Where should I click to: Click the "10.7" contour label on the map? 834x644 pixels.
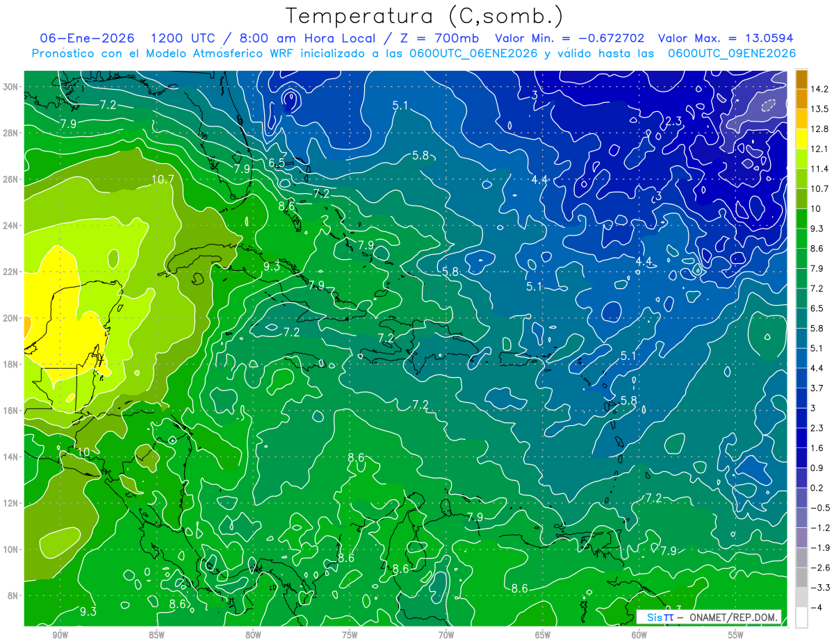(162, 179)
